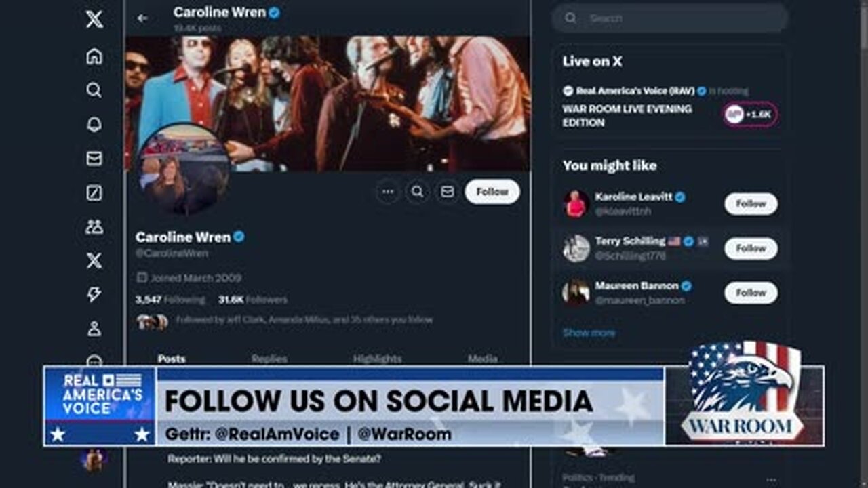Follow Karoline Leavitt

(751, 203)
